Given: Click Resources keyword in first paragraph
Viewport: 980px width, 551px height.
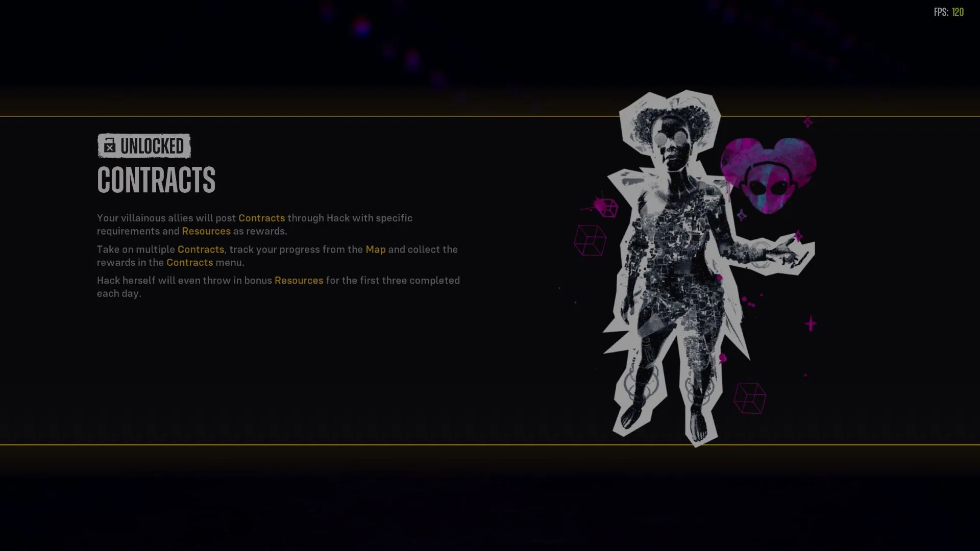Looking at the screenshot, I should click(206, 231).
